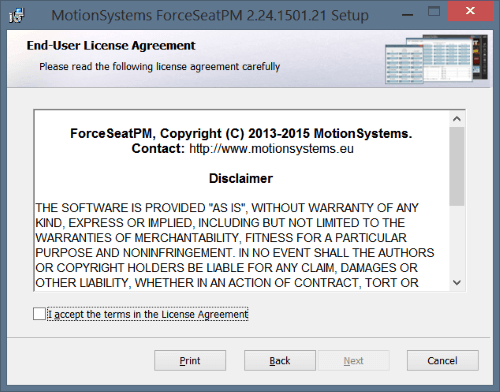The height and width of the screenshot is (392, 500).
Task: Click the Print button
Action: point(190,360)
